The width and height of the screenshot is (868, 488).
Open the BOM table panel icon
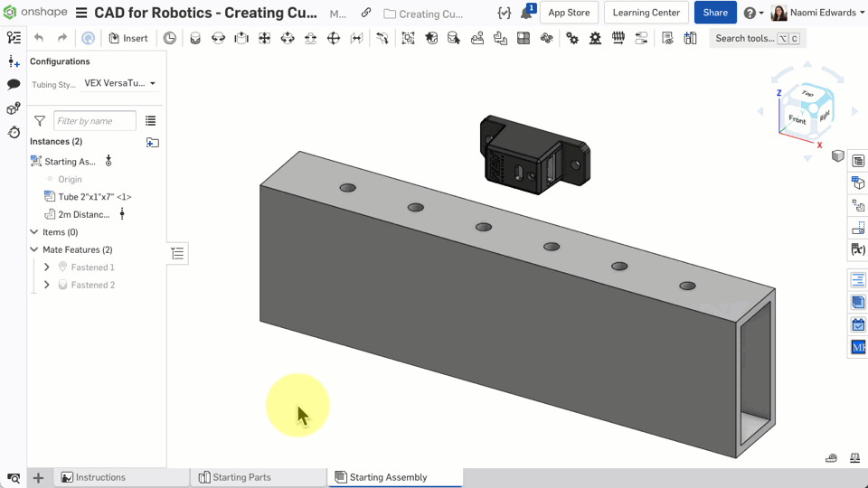pyautogui.click(x=858, y=161)
